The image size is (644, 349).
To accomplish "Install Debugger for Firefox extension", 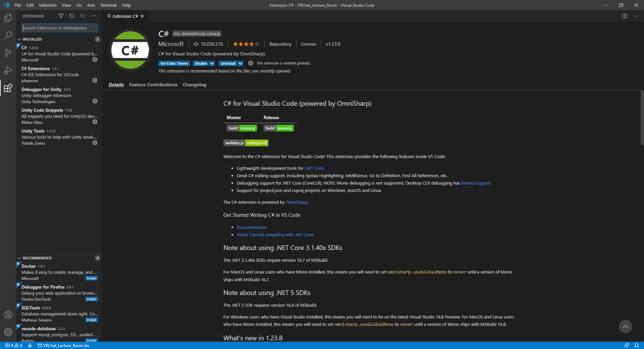I will point(91,299).
